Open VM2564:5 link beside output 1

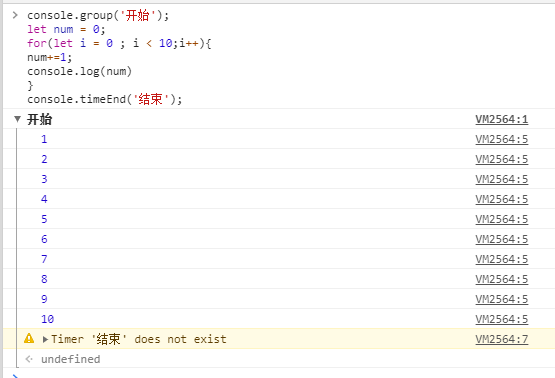coord(502,139)
